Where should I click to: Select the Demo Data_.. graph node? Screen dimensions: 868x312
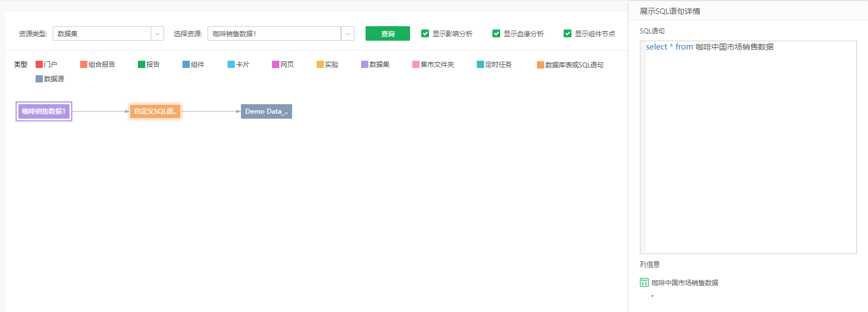267,111
